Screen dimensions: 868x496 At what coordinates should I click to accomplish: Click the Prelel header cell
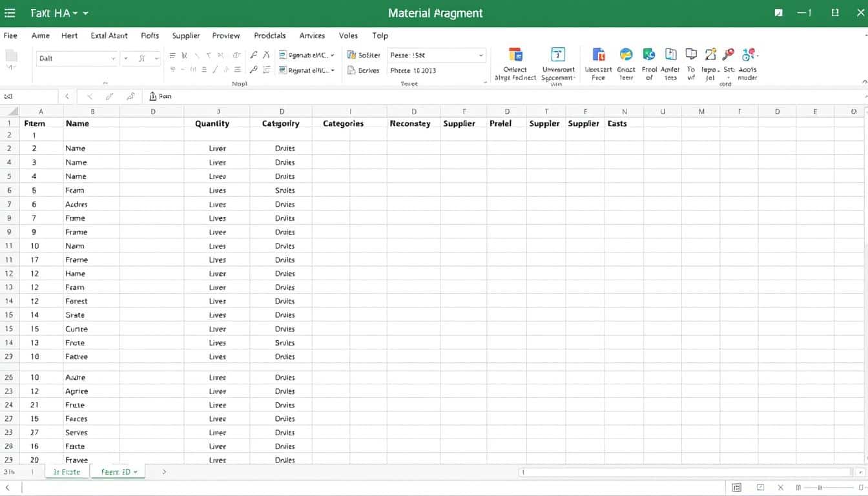pos(506,123)
